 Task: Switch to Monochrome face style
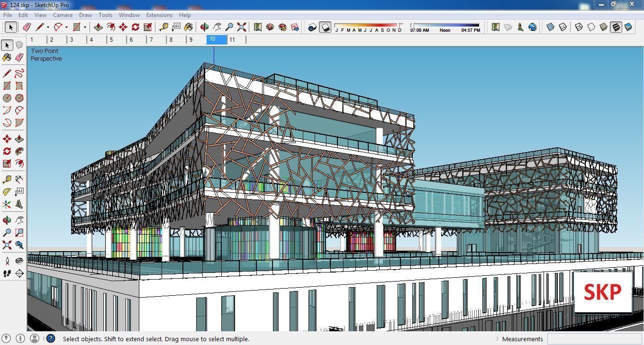pos(628,27)
